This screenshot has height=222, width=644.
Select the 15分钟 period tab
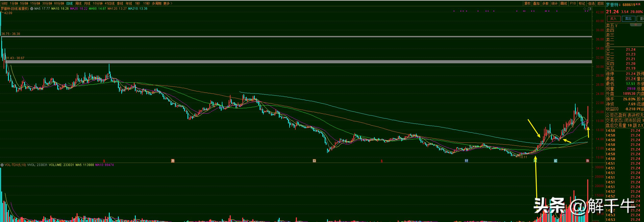tap(35, 3)
